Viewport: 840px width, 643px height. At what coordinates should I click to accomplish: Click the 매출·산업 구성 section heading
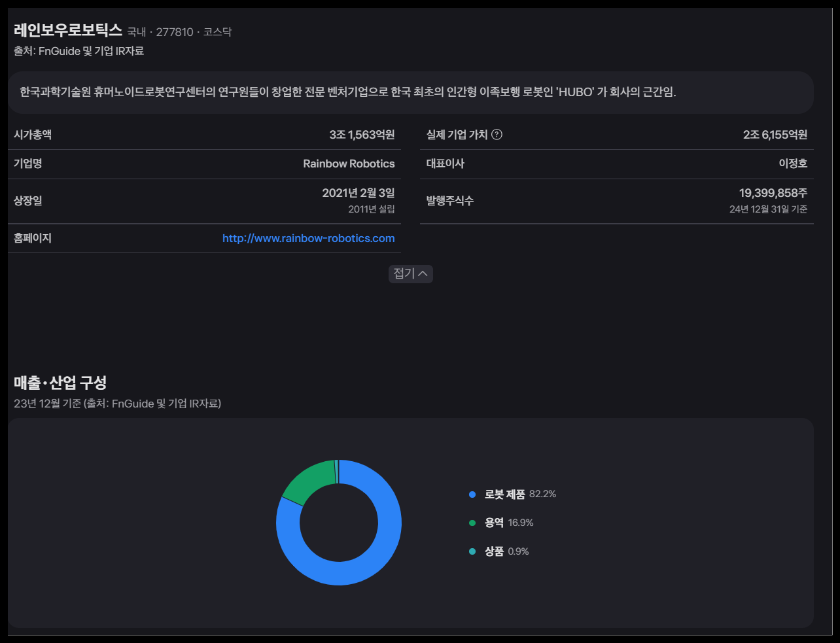pos(60,383)
